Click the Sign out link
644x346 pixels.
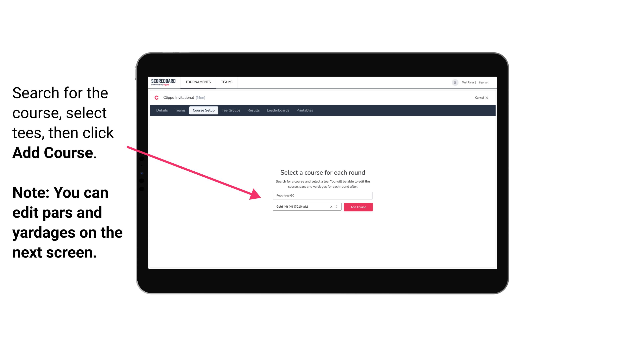pos(484,82)
